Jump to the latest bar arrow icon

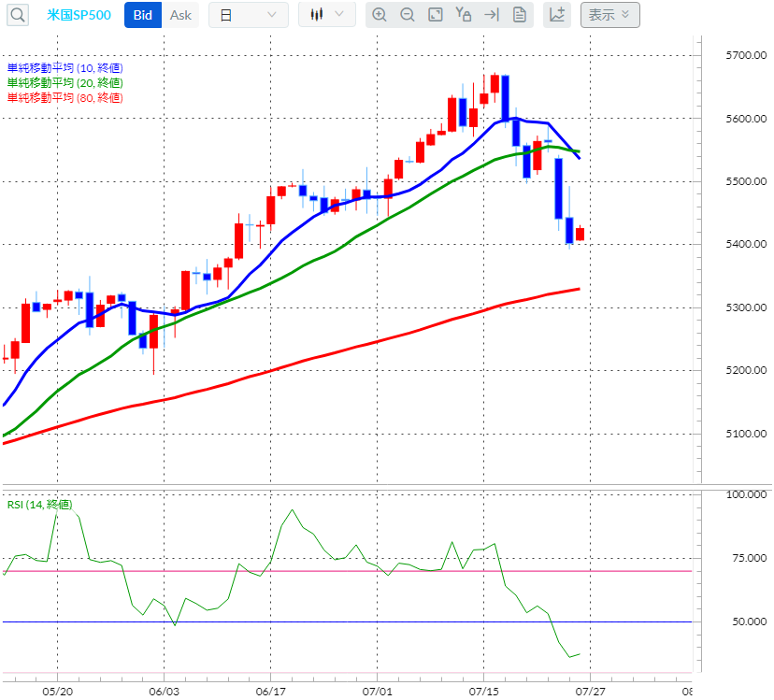coord(492,15)
